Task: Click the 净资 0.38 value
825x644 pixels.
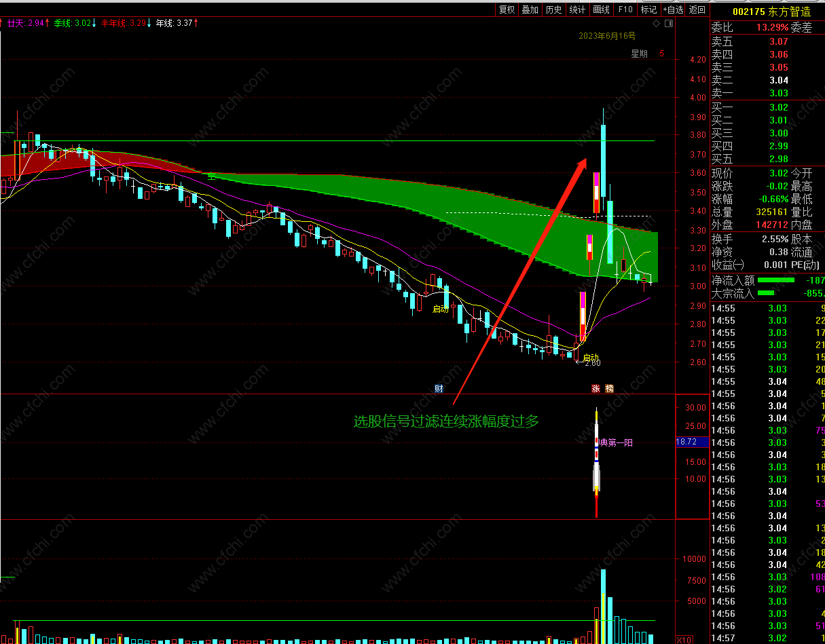Action: click(778, 252)
